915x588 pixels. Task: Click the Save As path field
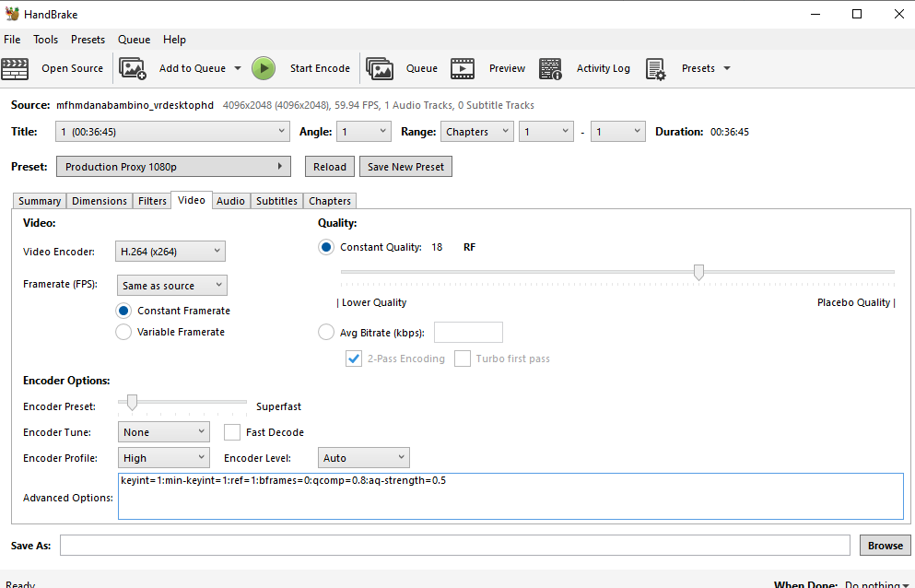(x=455, y=546)
